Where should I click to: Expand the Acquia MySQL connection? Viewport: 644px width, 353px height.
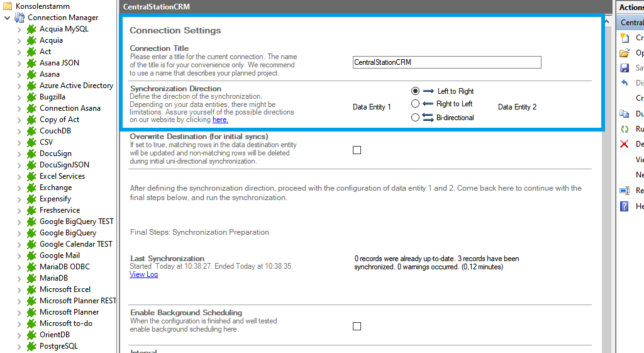(19, 29)
